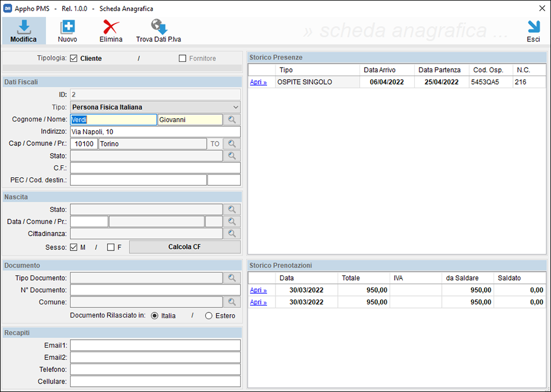Screen dimensions: 551x392
Task: Open first reservation Apri link
Action: tap(258, 290)
